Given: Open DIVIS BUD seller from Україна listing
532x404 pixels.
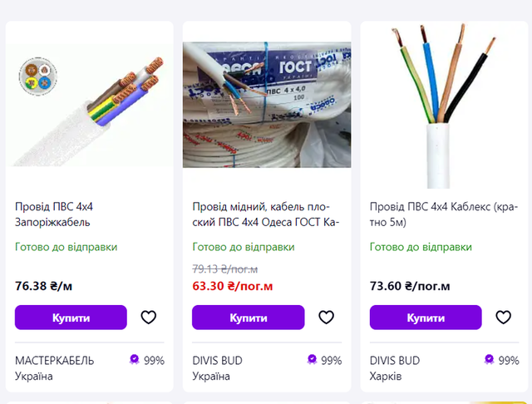Looking at the screenshot, I should point(217,360).
